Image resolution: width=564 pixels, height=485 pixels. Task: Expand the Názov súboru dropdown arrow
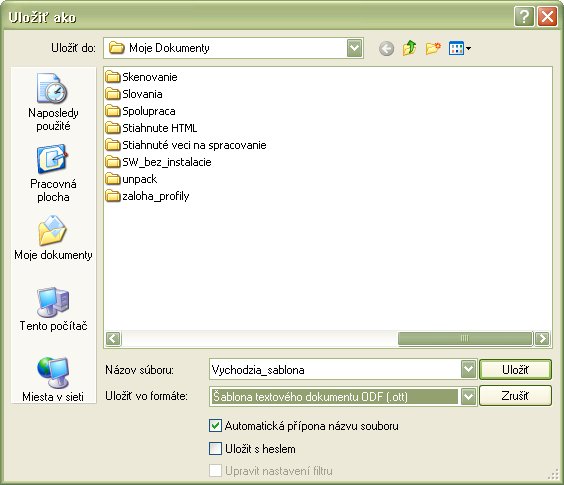(468, 369)
